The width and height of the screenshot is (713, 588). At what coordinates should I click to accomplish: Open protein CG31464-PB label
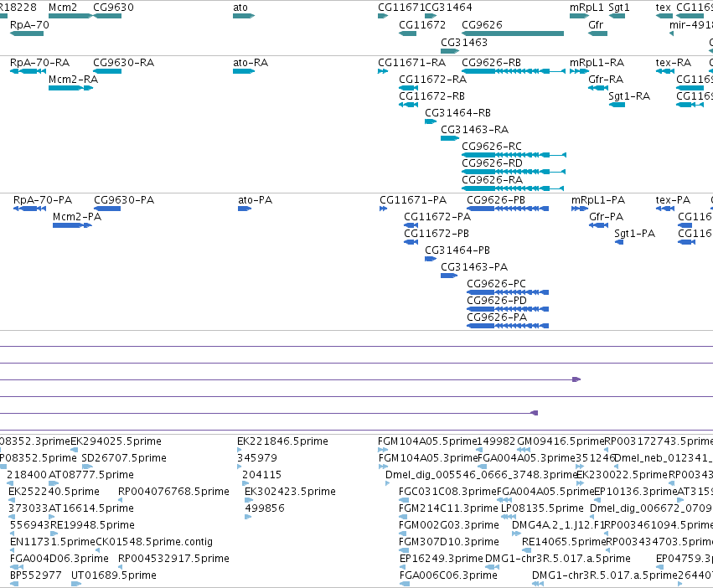(457, 250)
